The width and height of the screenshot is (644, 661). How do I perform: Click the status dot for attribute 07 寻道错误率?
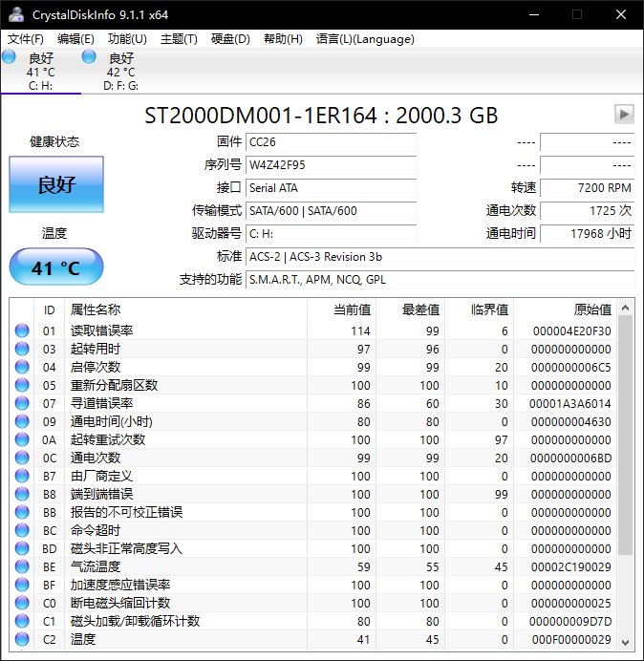pyautogui.click(x=22, y=403)
